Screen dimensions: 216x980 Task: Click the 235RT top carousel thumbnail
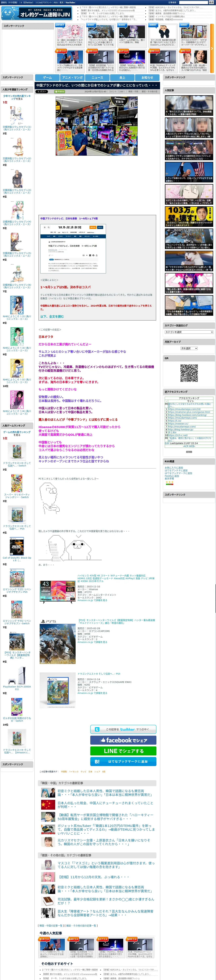70,31
